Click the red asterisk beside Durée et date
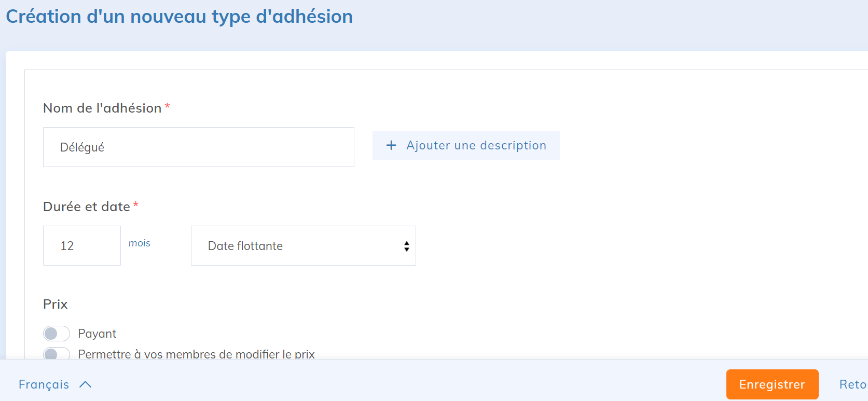This screenshot has width=868, height=401. pos(136,205)
